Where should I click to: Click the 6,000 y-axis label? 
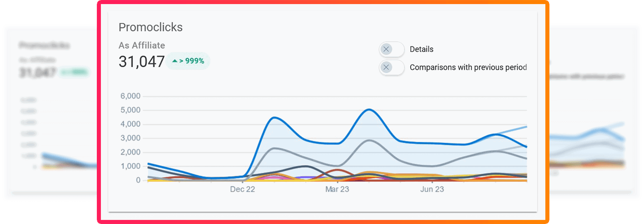pyautogui.click(x=131, y=96)
